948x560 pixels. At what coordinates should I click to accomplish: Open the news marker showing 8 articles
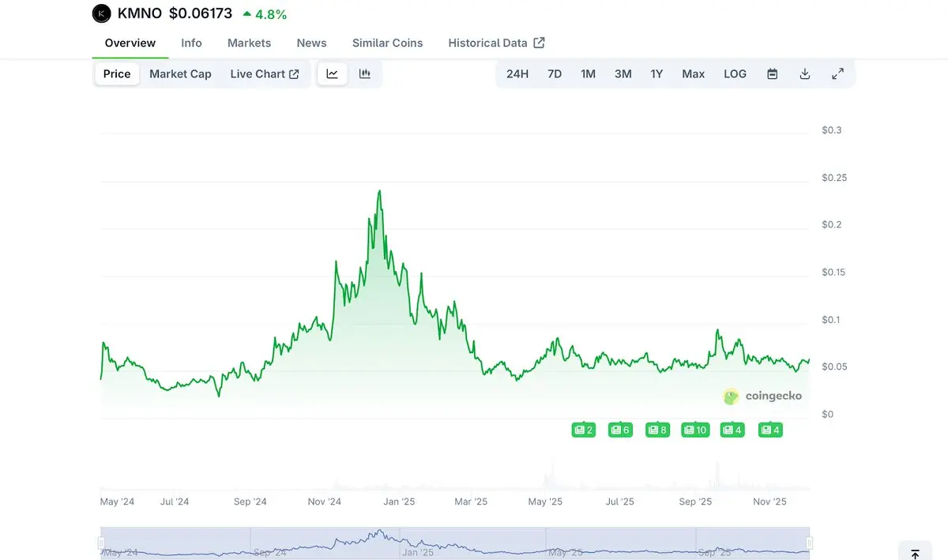(x=657, y=430)
